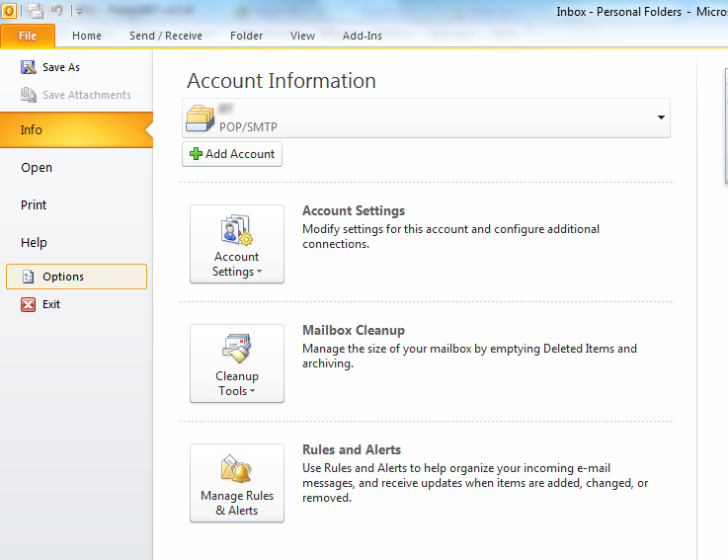Expand the POP/SMTP account selector dropdown
728x560 pixels.
click(x=660, y=119)
